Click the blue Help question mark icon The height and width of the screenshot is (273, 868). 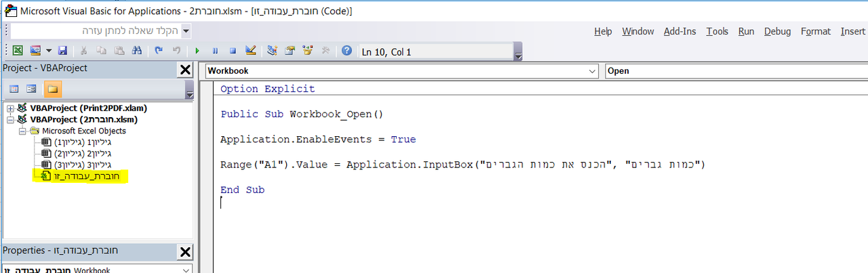[347, 51]
